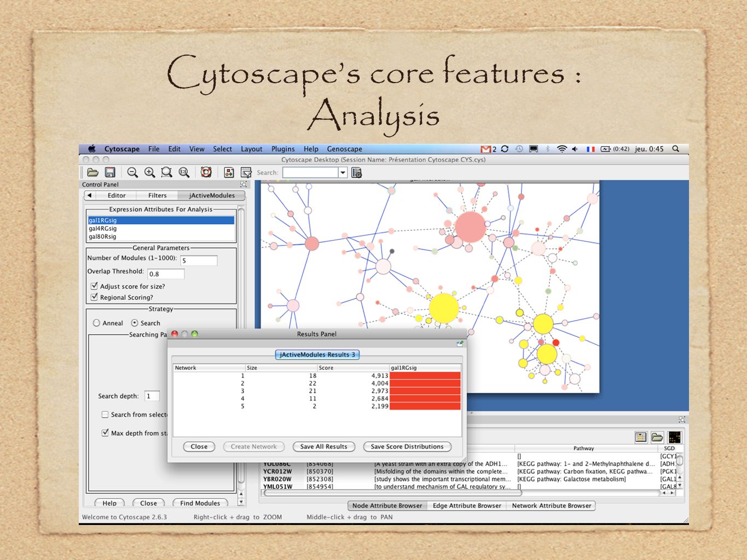Click the Zoom Selected Region icon
Viewport: 747px width, 560px height.
(x=167, y=172)
